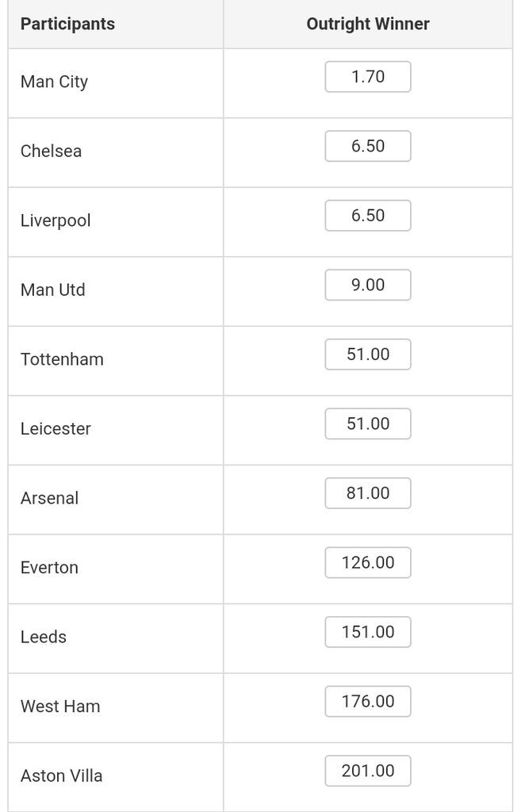521x812 pixels.
Task: Click the Man City participant name
Action: click(x=55, y=82)
